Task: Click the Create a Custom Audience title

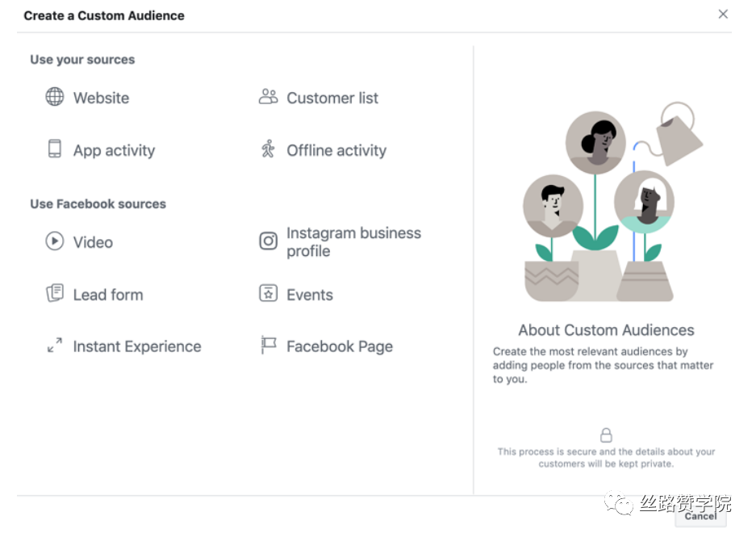Action: 103,15
